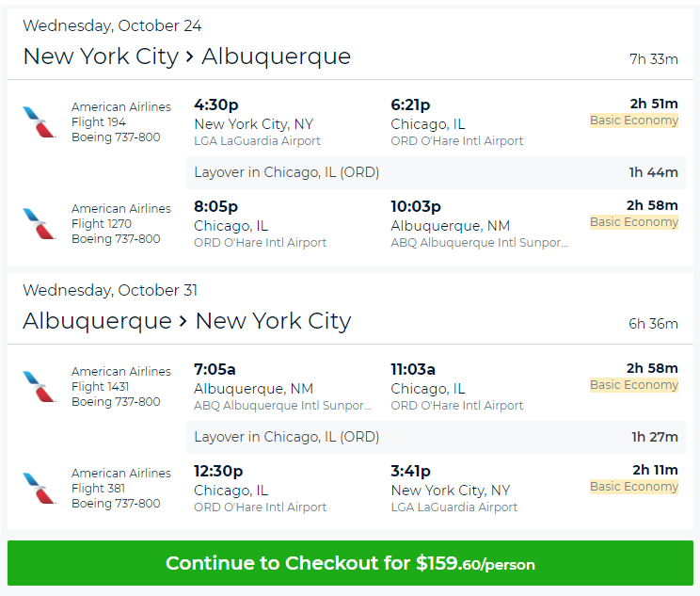Click Wednesday, October 24 date label
Viewport: 700px width, 596px height.
coord(112,25)
